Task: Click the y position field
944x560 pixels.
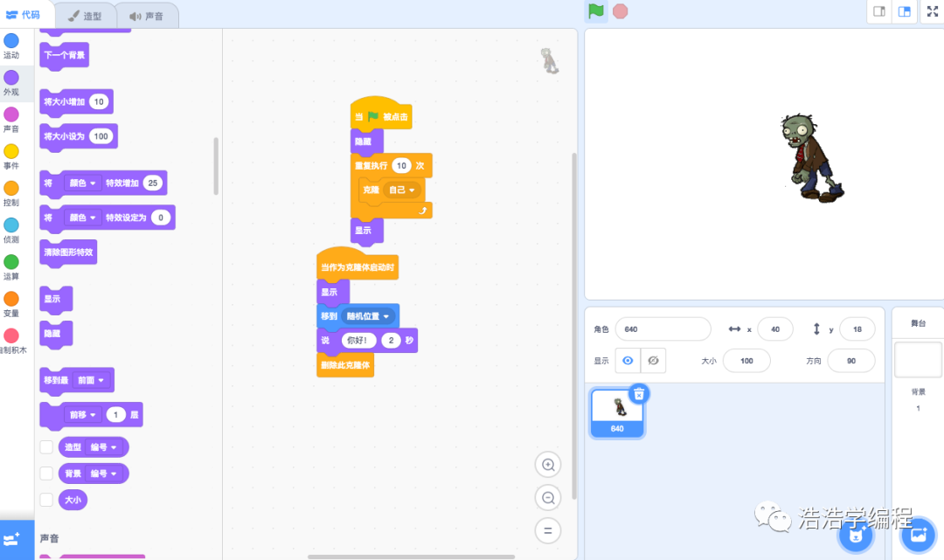Action: coord(857,329)
